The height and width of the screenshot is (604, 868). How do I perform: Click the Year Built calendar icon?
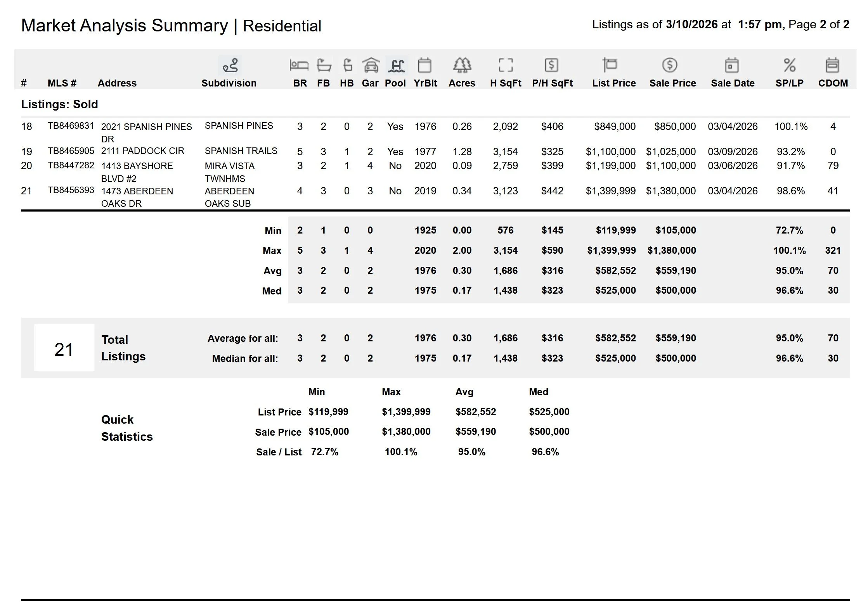coord(424,65)
